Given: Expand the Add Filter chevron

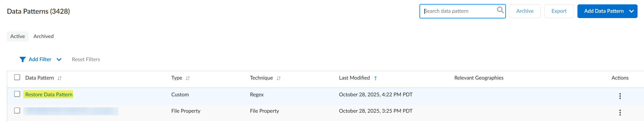Looking at the screenshot, I should [59, 59].
